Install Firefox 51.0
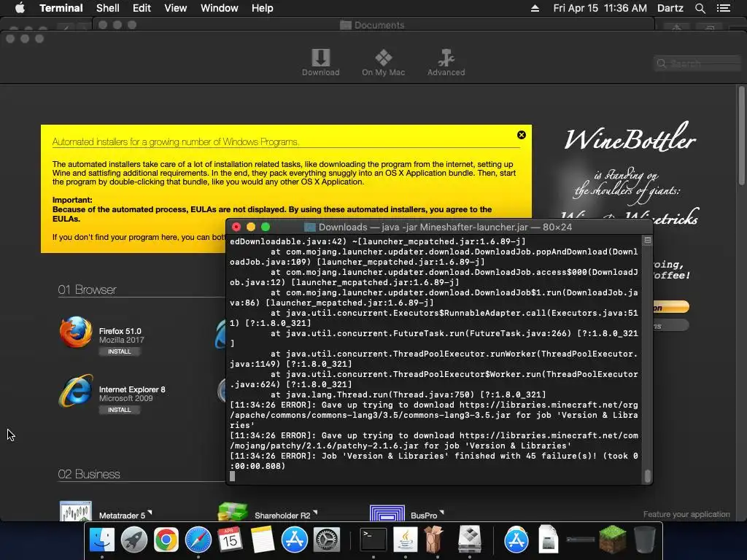The width and height of the screenshot is (747, 560). (119, 351)
